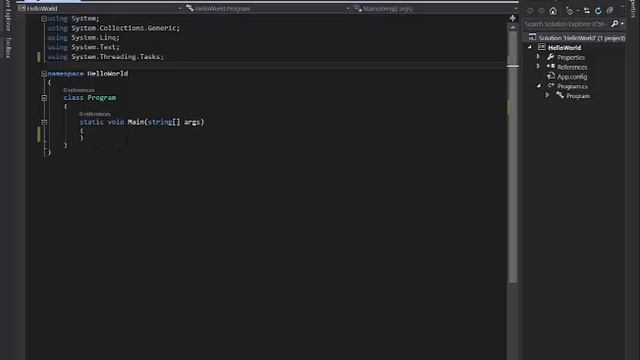Screen dimensions: 640x360
Task: Select the HelloWorld project node
Action: coord(564,48)
